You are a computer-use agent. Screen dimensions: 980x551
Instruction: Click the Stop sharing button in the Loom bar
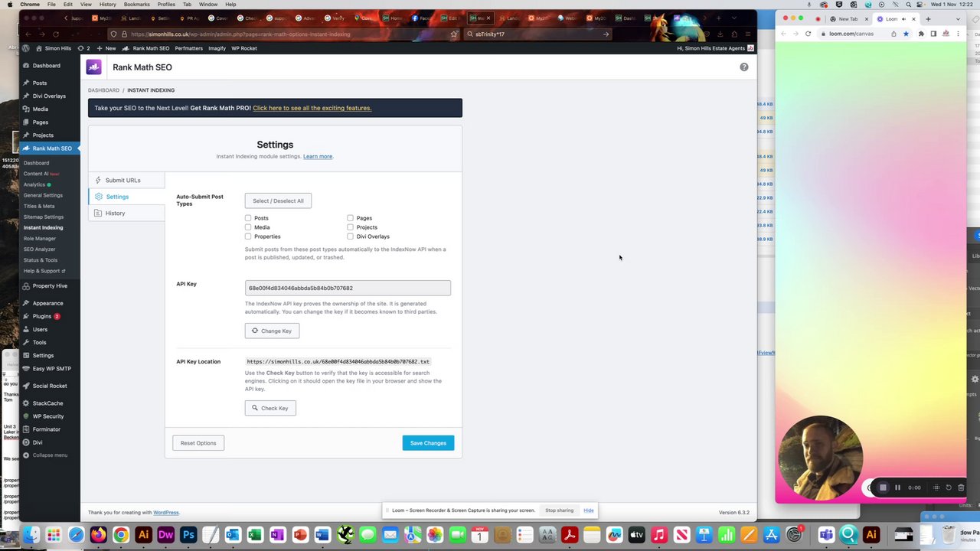pos(559,510)
